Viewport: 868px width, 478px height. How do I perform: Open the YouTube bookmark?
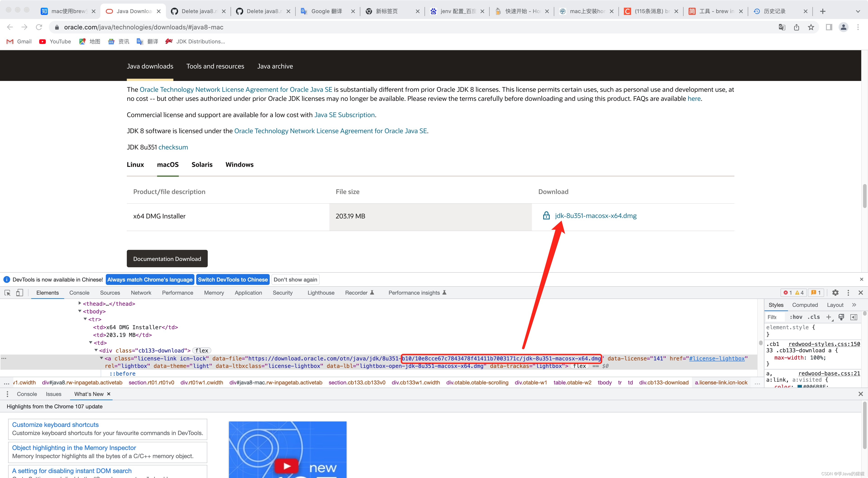55,41
